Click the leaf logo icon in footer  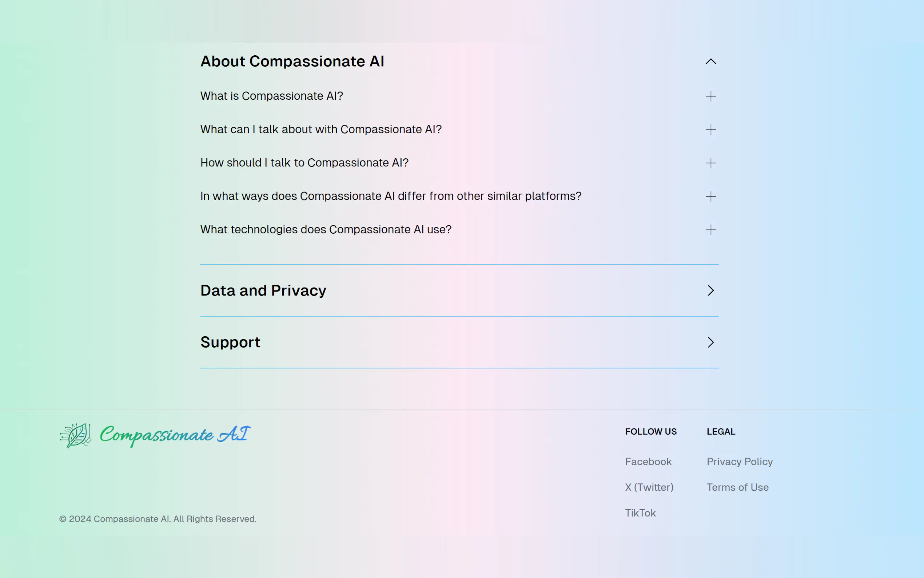point(76,435)
